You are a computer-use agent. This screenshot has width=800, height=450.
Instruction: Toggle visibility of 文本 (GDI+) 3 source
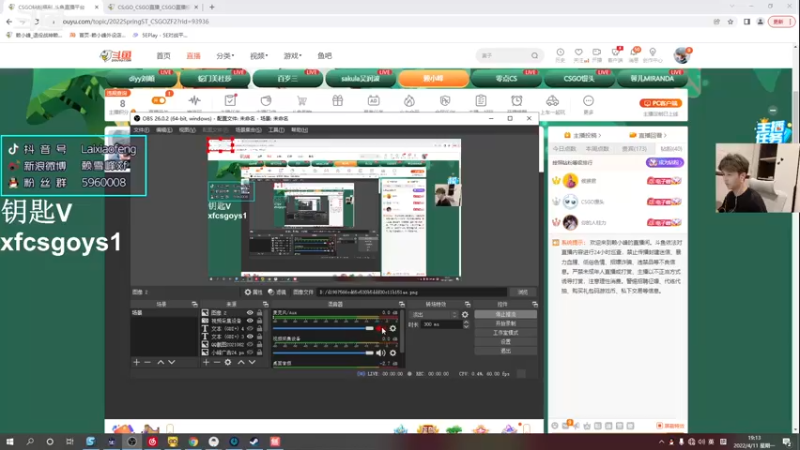tap(250, 337)
